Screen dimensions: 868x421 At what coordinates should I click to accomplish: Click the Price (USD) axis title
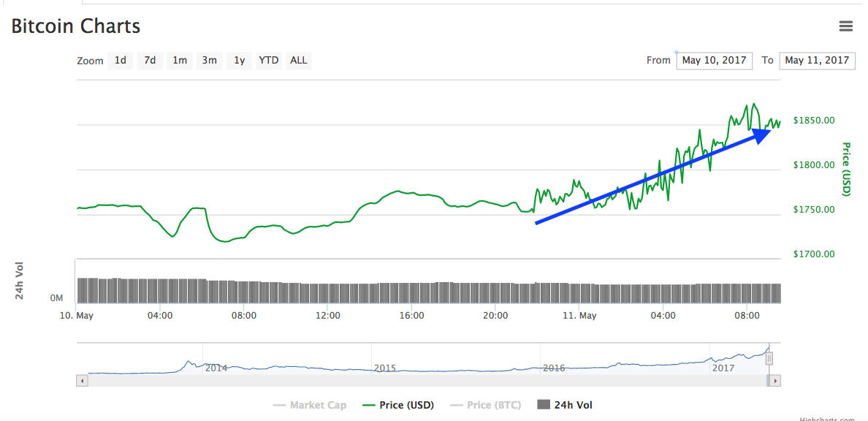pos(846,169)
